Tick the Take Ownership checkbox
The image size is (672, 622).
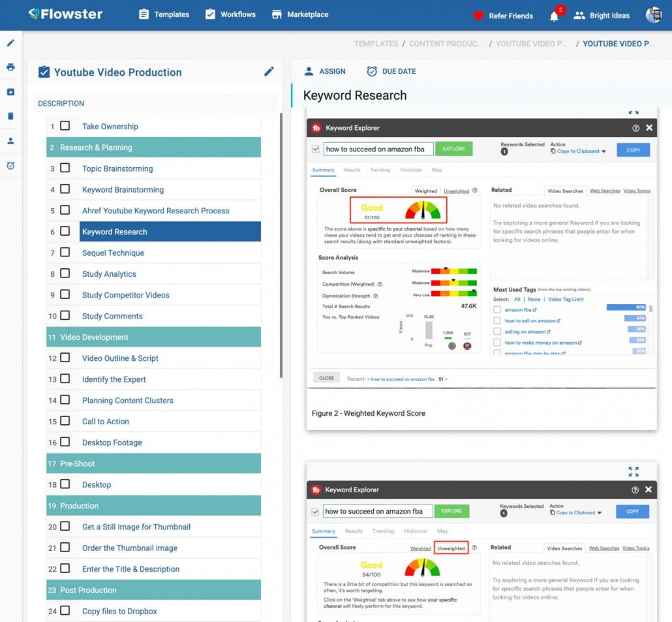pyautogui.click(x=65, y=125)
